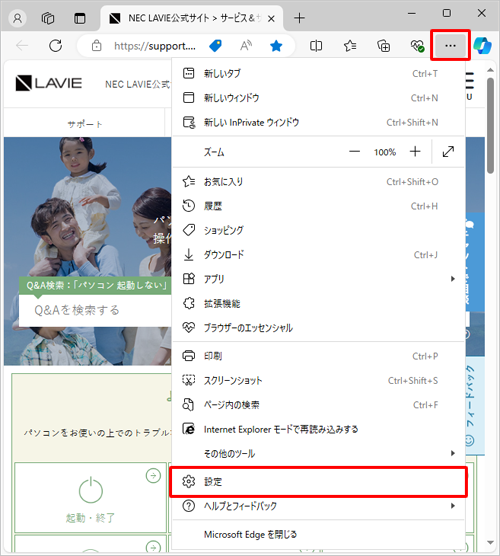Screen dimensions: 500x556
Task: Reload in Internet Explorer mode
Action: 318,429
